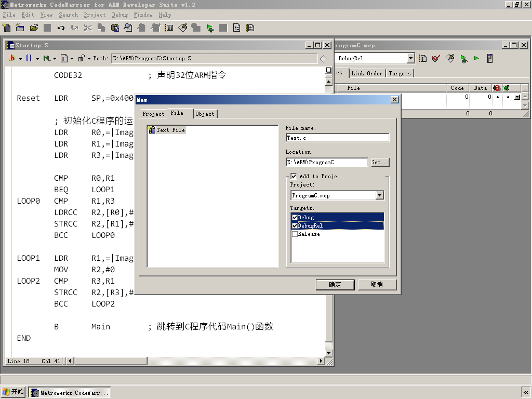Switch to the Object tab
The image size is (532, 399).
click(205, 114)
